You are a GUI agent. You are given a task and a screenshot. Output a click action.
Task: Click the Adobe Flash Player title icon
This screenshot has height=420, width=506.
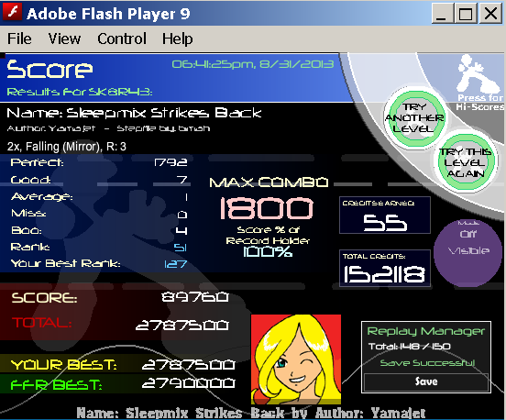click(x=12, y=12)
